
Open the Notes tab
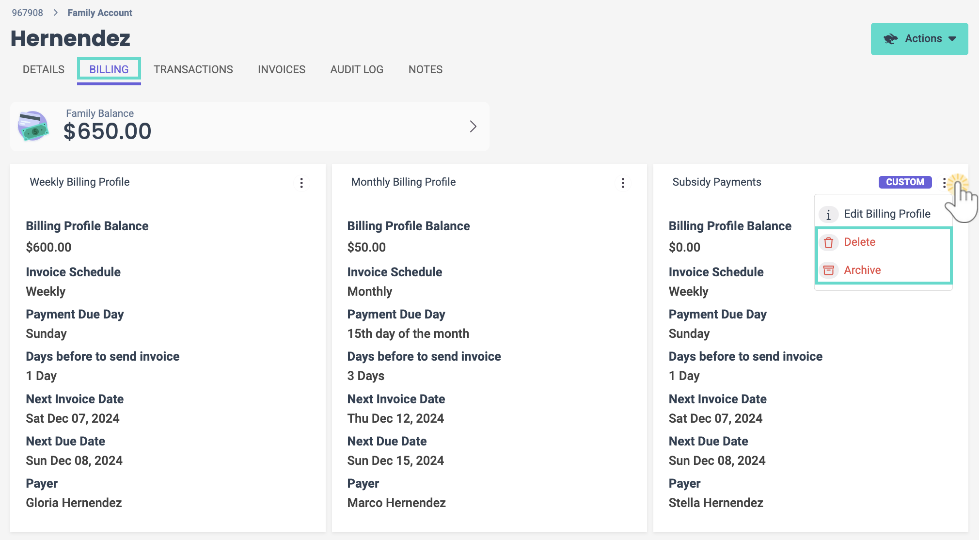pyautogui.click(x=425, y=69)
